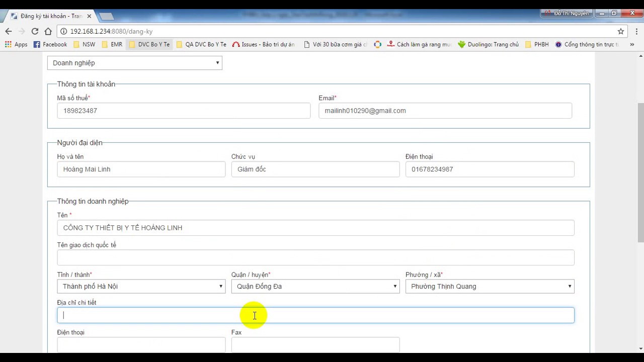
Task: Open the NSW bookmark folder
Action: pyautogui.click(x=84, y=44)
